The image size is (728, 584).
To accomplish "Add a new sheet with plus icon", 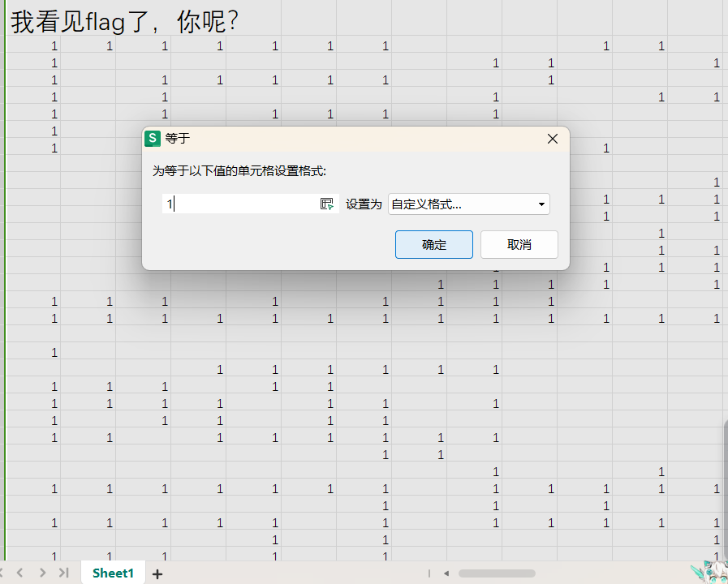I will [x=157, y=574].
